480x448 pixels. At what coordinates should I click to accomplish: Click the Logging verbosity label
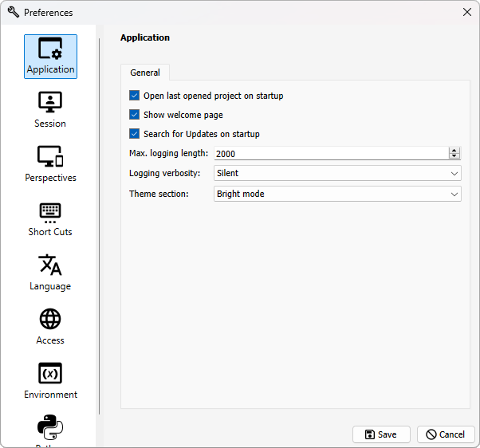165,173
